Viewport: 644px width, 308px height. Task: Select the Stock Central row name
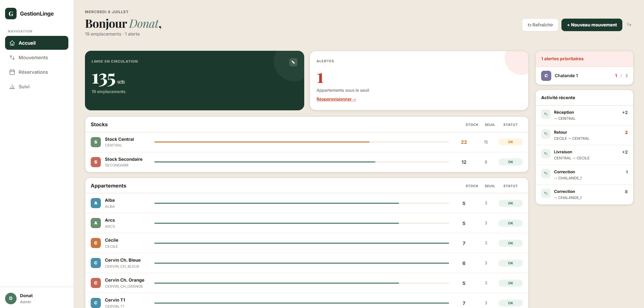click(x=119, y=139)
